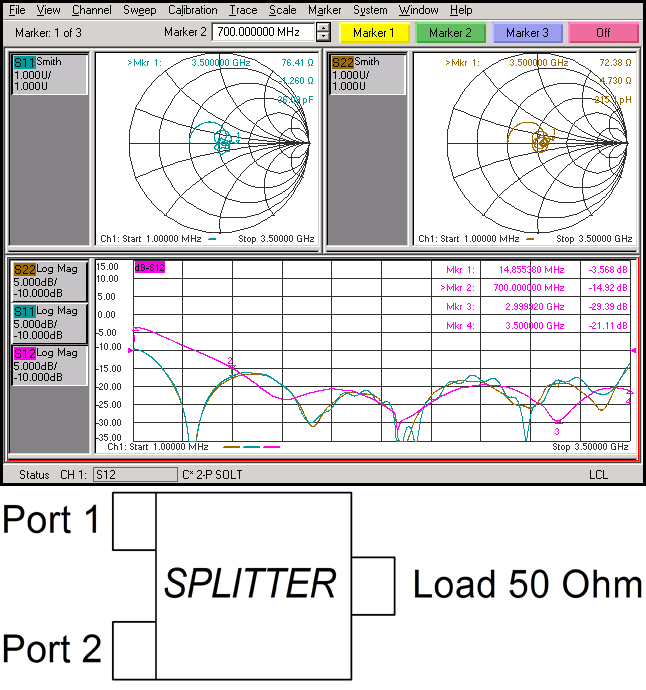Open the Scale menu
646x690 pixels.
[x=282, y=10]
